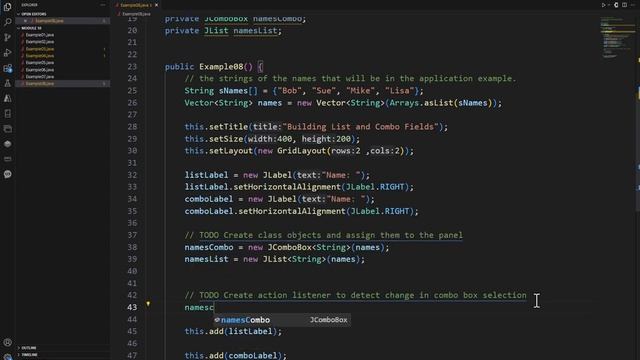This screenshot has height=360, width=640.
Task: Open the run button dropdown arrow
Action: click(x=609, y=5)
